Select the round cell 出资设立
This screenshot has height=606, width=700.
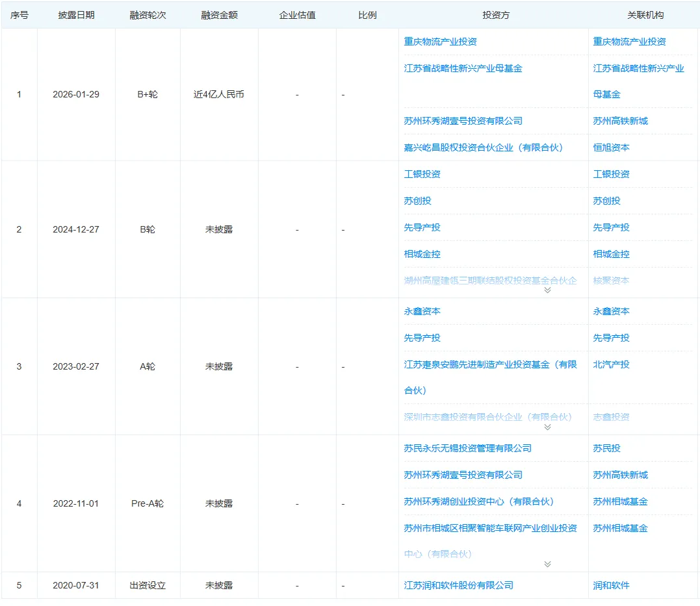148,585
